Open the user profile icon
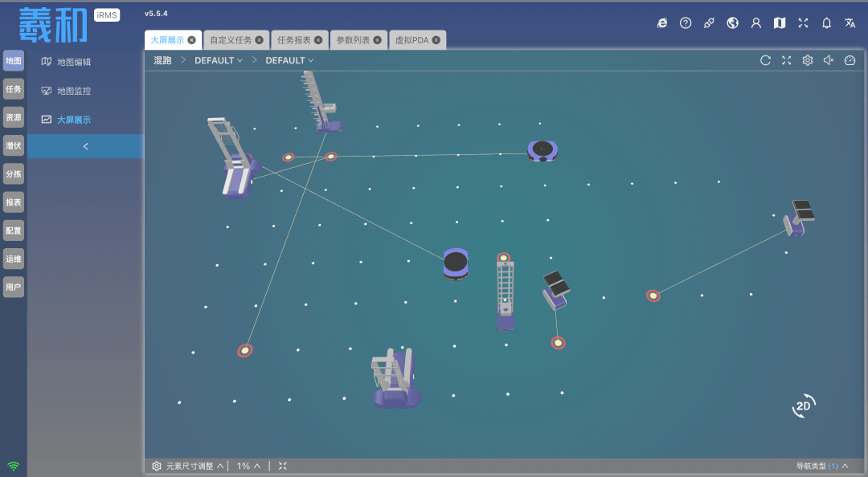This screenshot has height=477, width=868. point(755,22)
